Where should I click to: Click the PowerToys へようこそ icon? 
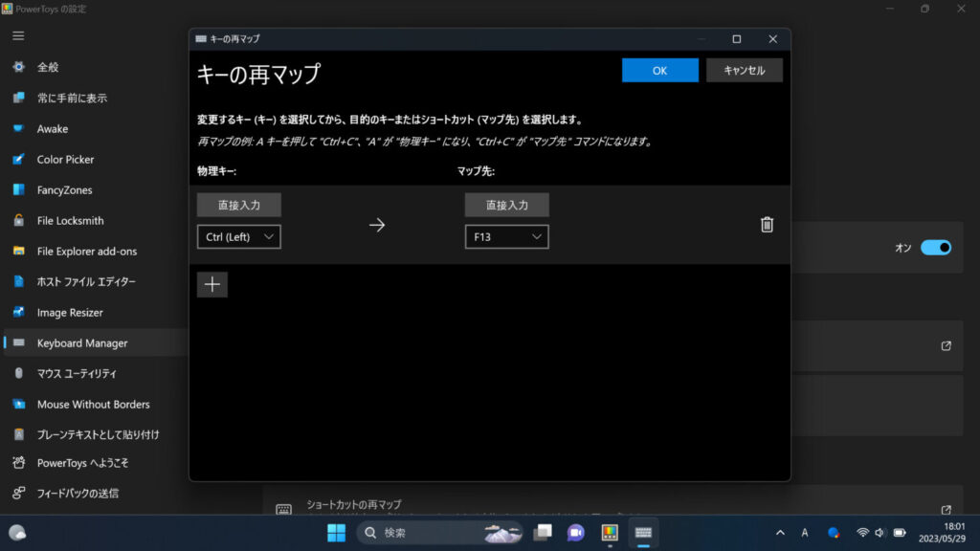point(19,463)
